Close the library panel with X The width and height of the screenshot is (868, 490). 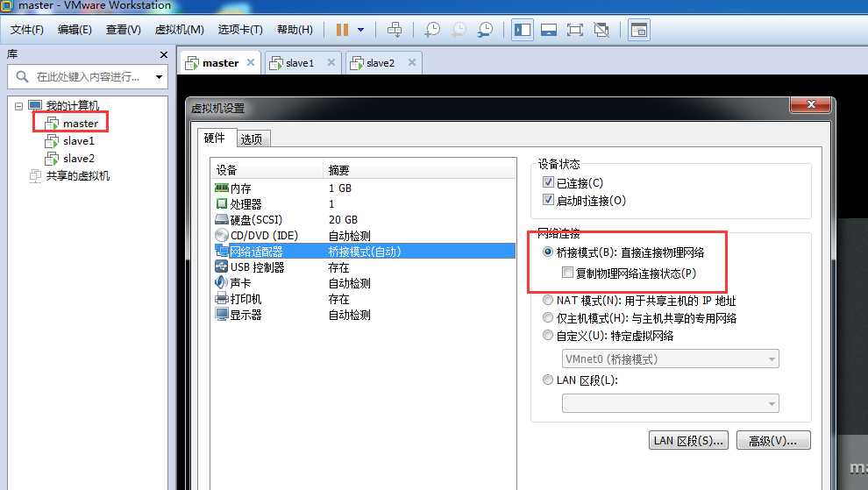click(x=163, y=54)
